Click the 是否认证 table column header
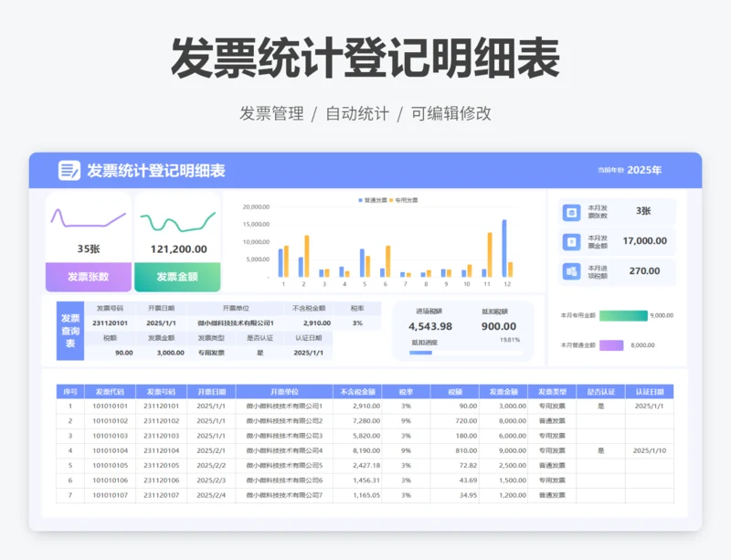This screenshot has height=560, width=731. coord(601,392)
